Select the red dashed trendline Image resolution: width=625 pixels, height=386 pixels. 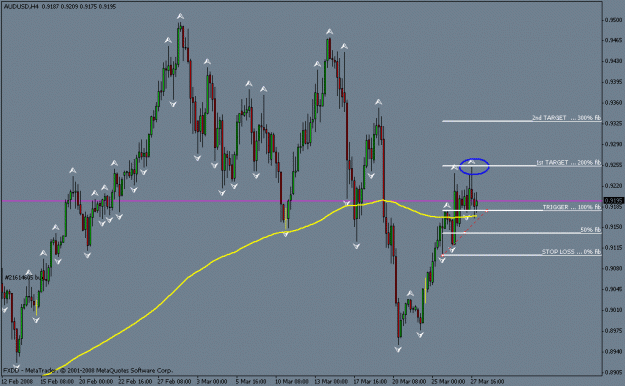[x=465, y=232]
